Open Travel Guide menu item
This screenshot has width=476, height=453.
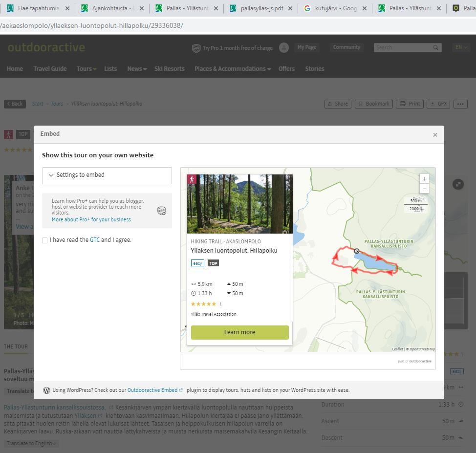point(50,69)
